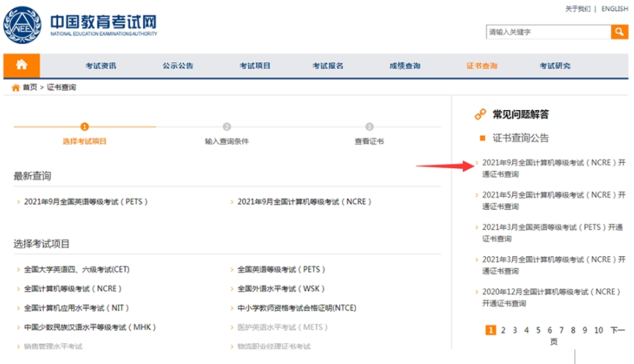Go to pagination page 4
Image resolution: width=634 pixels, height=364 pixels.
tap(526, 330)
